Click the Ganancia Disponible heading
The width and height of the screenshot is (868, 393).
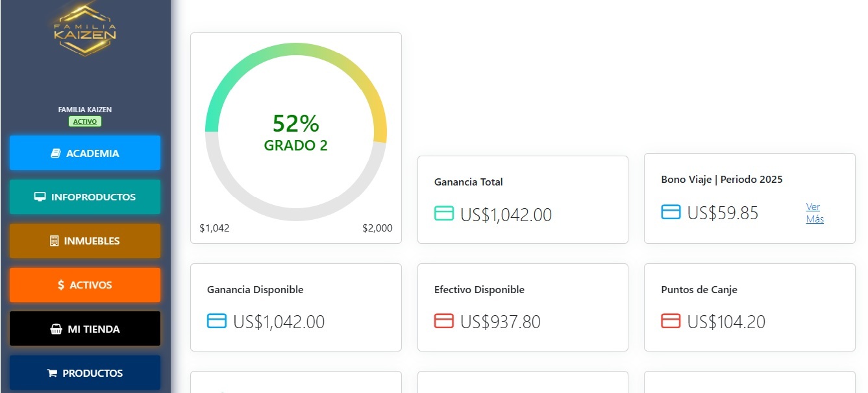255,290
